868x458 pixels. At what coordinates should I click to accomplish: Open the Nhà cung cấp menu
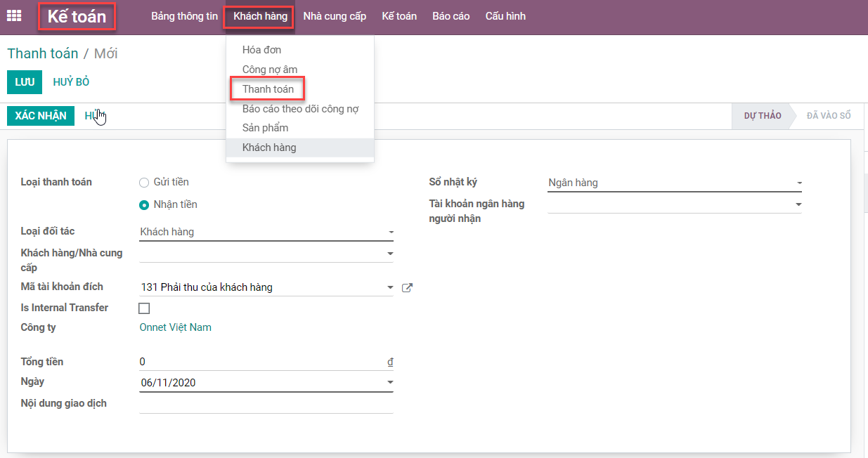335,16
